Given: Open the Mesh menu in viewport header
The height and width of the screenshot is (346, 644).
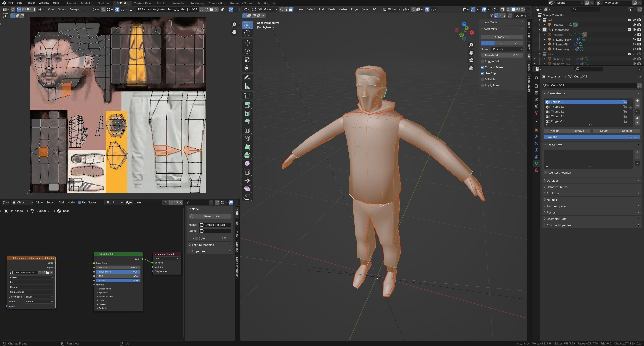Looking at the screenshot, I should [331, 9].
